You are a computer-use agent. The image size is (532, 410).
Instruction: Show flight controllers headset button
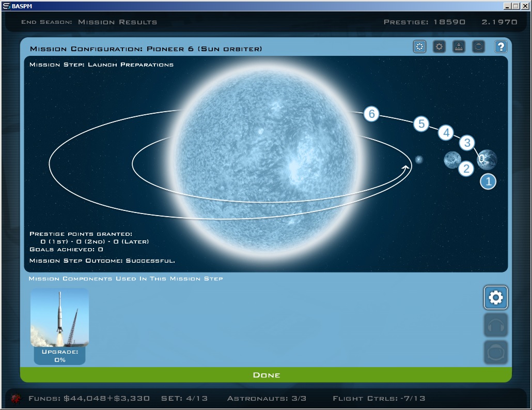(x=496, y=325)
